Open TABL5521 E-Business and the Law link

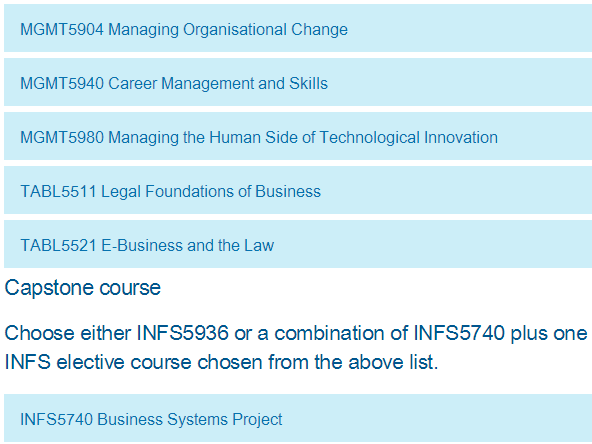[x=147, y=245]
